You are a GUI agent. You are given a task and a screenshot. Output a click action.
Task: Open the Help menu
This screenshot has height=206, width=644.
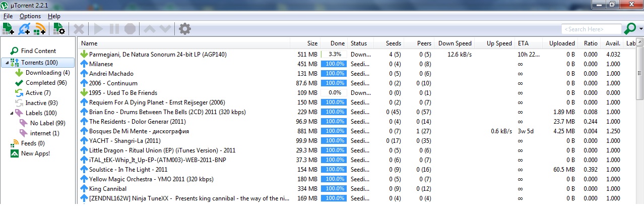tap(54, 16)
